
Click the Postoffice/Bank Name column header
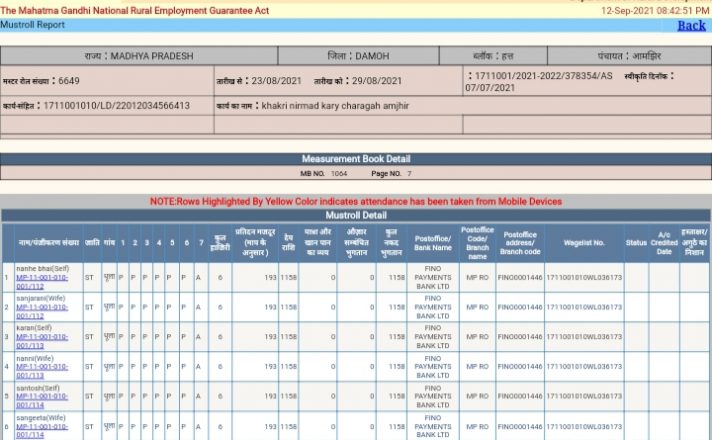point(433,243)
